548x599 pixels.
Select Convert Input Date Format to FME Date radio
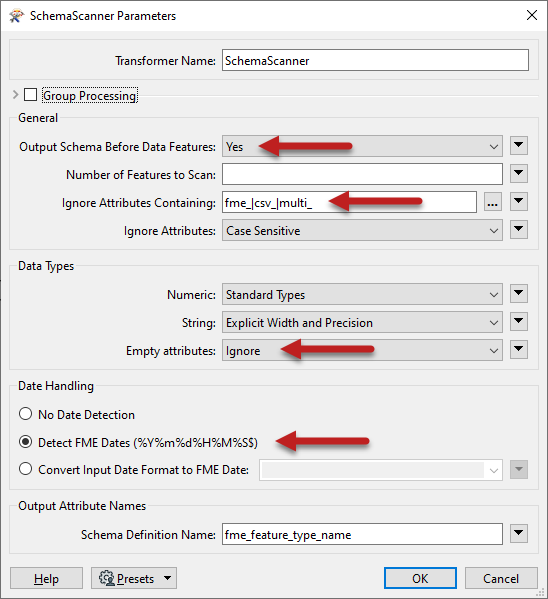25,469
